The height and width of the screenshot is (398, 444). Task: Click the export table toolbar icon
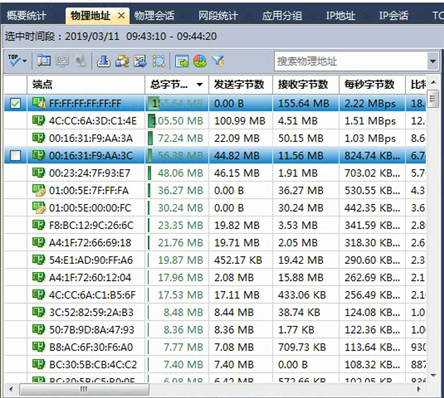182,61
